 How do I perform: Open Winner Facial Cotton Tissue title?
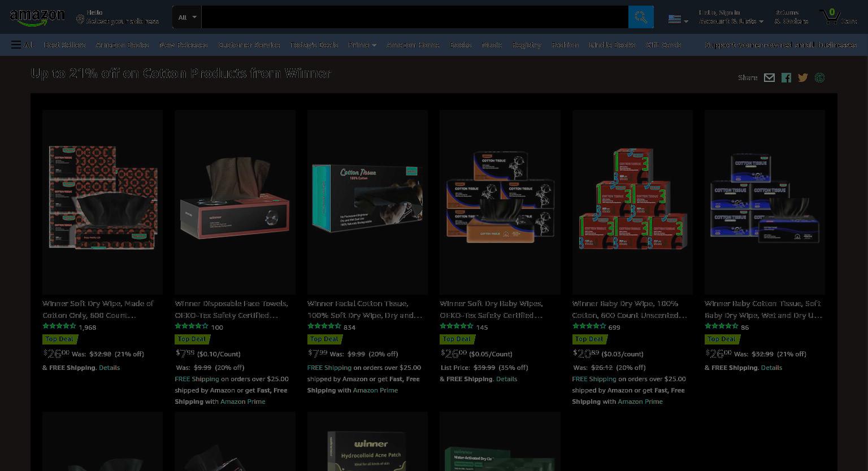(364, 309)
